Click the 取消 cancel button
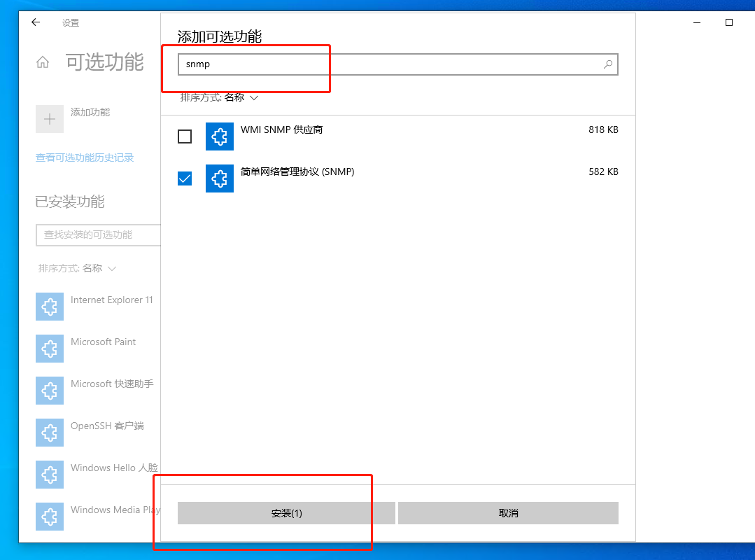 click(x=508, y=513)
